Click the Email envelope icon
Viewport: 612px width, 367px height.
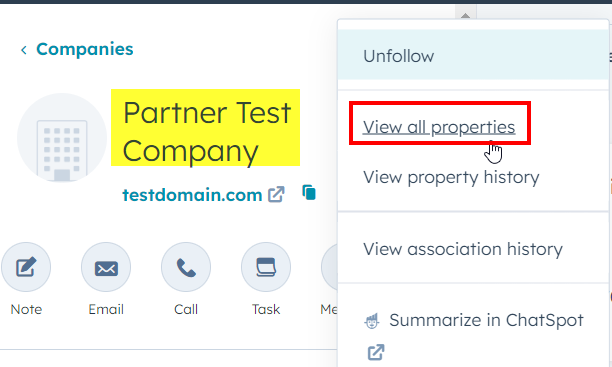point(106,267)
